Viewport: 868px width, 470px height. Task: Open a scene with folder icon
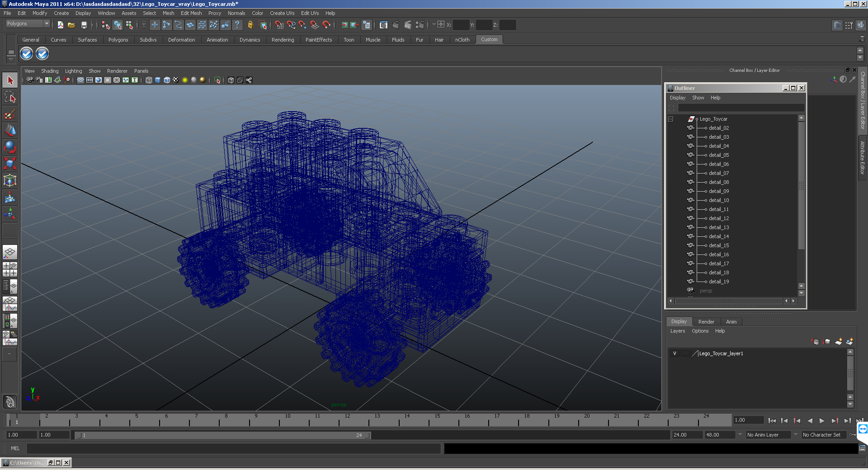pos(71,25)
